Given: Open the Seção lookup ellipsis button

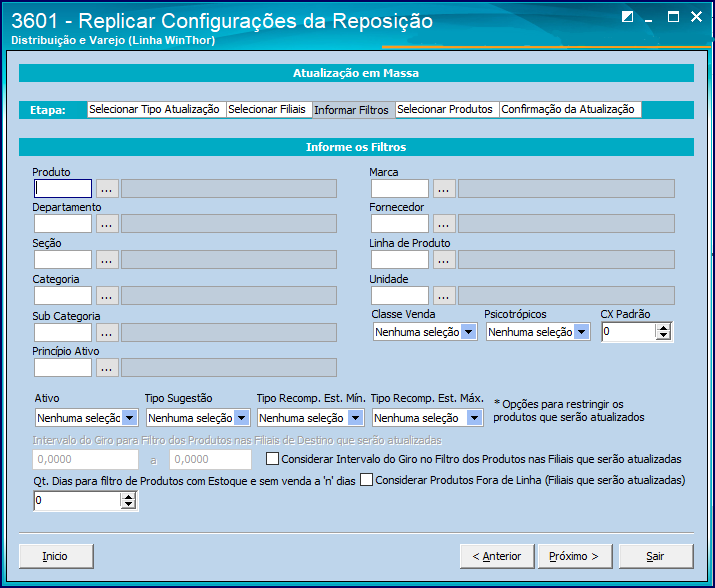Looking at the screenshot, I should [107, 260].
